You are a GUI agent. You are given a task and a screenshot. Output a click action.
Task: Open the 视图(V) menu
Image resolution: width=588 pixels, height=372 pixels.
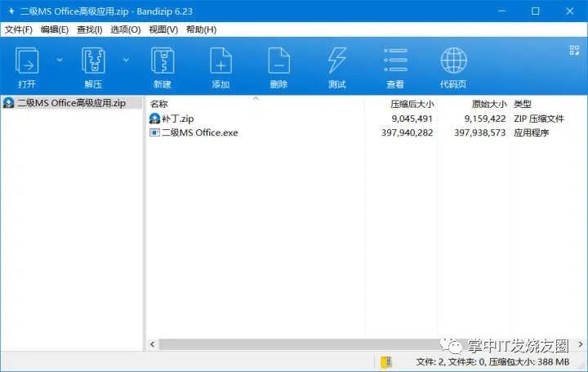pos(163,29)
